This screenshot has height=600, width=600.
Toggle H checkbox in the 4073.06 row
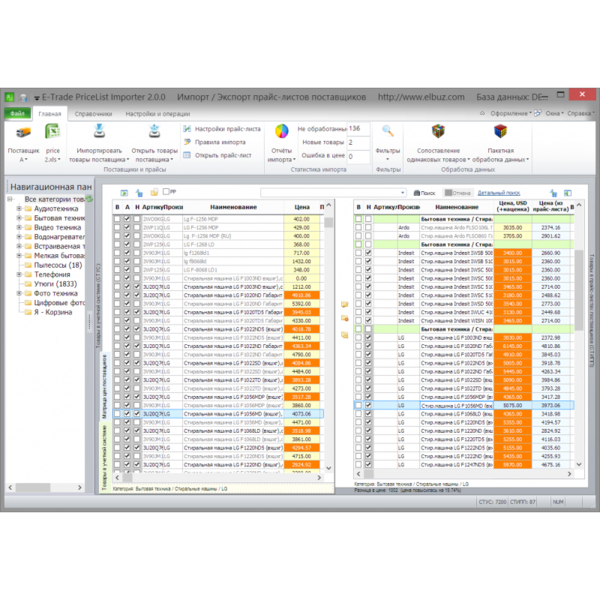coord(137,414)
